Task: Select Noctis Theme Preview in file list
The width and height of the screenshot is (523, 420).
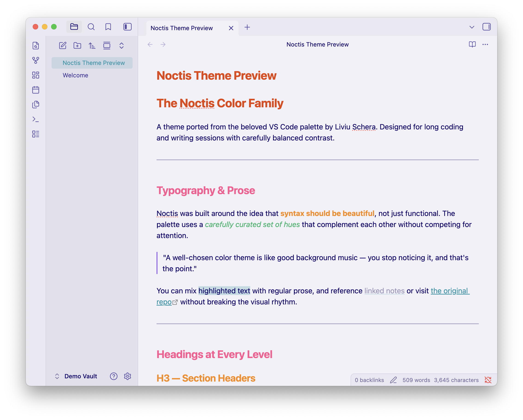Action: coord(92,63)
